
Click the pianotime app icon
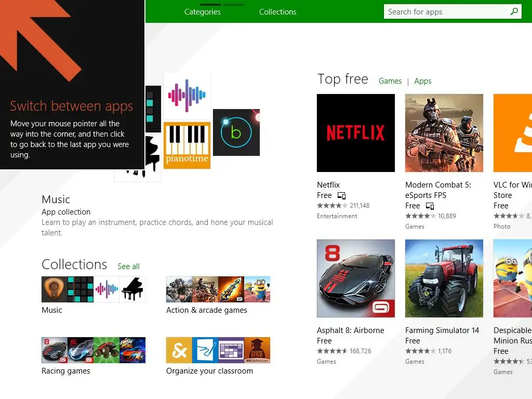(x=187, y=145)
